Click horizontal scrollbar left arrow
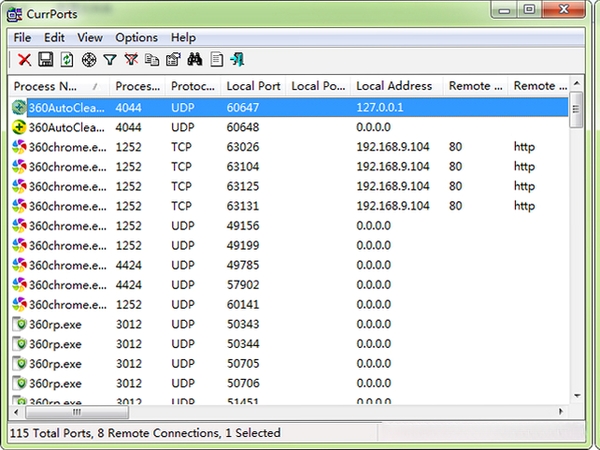Screen dimensions: 600x450 point(16,412)
